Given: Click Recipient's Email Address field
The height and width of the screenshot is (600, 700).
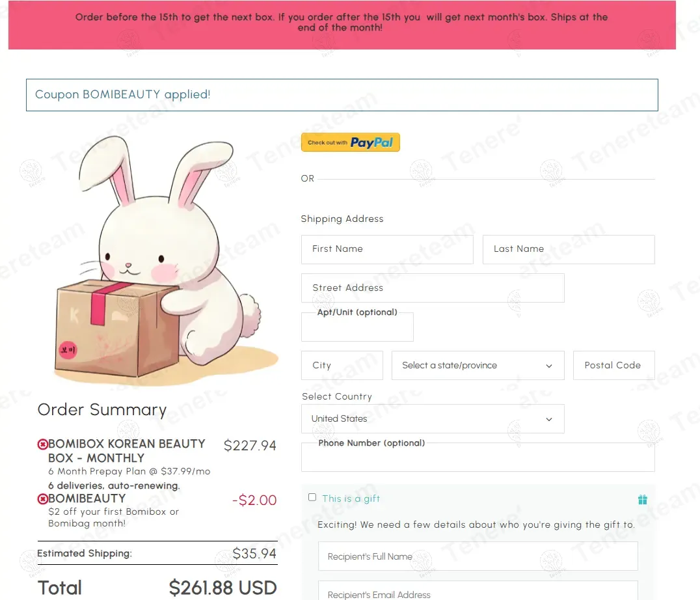Looking at the screenshot, I should [478, 592].
